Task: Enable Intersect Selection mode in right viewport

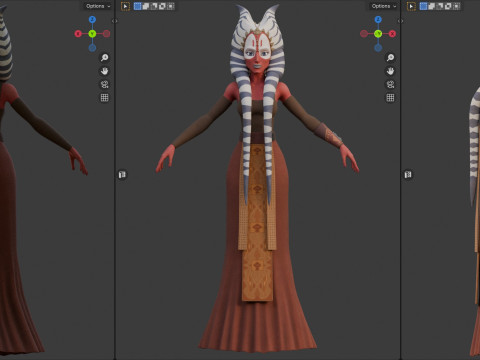Action: (x=456, y=6)
